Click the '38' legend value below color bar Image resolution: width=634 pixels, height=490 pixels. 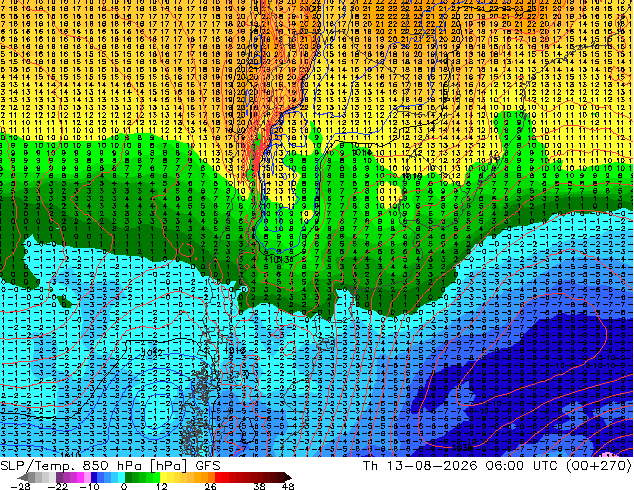click(260, 486)
